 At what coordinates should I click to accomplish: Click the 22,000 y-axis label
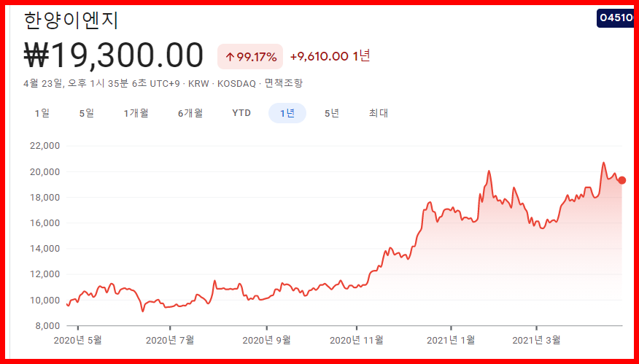[44, 146]
